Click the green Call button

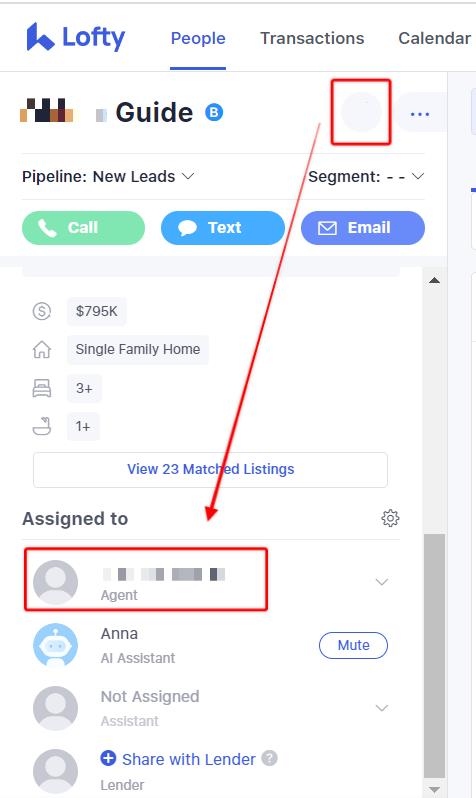(83, 227)
